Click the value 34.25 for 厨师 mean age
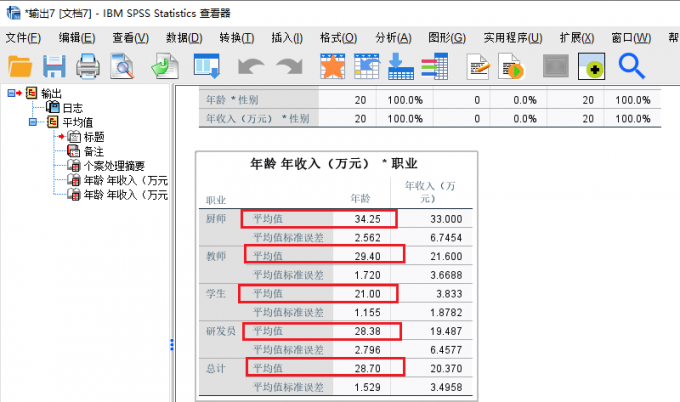Viewport: 680px width, 402px height. tap(367, 219)
